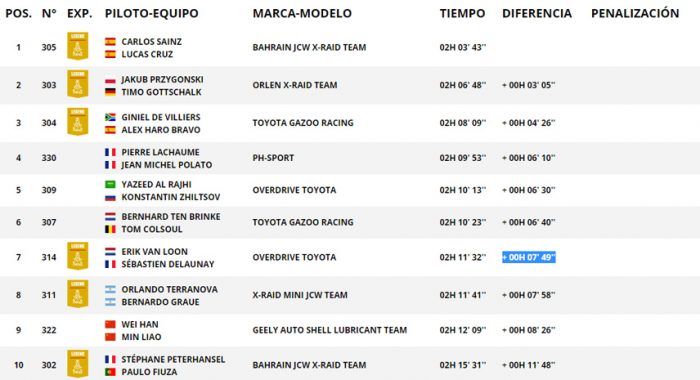Open the Bernhard Ten Brinke name link

click(171, 217)
